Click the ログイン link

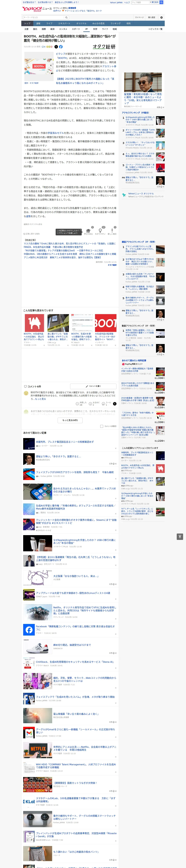click(57, 11)
